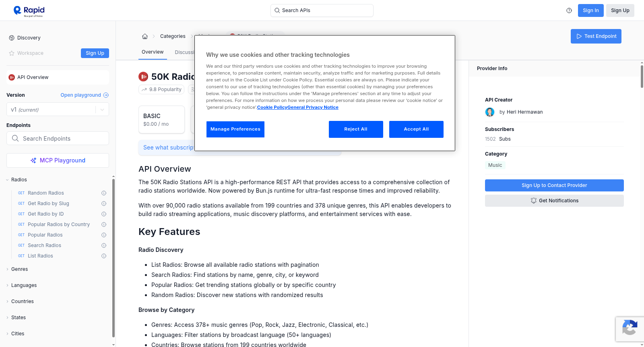Click the Get Notifications button

[554, 201]
